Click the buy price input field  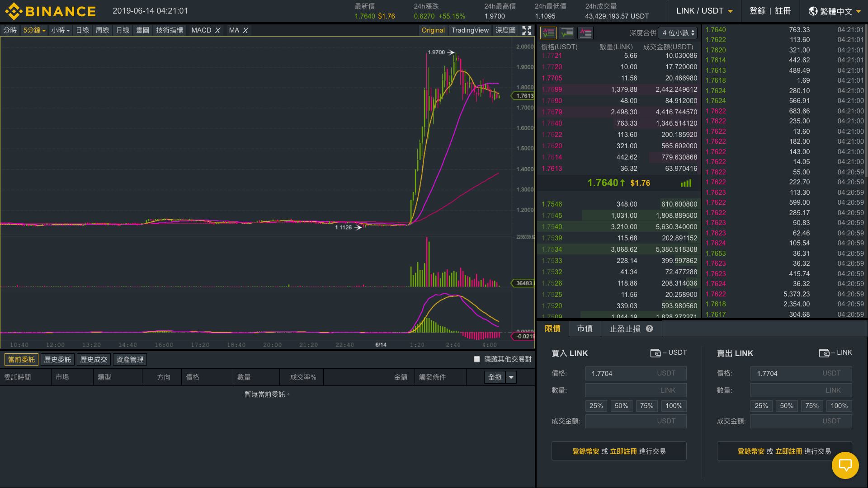(x=636, y=373)
